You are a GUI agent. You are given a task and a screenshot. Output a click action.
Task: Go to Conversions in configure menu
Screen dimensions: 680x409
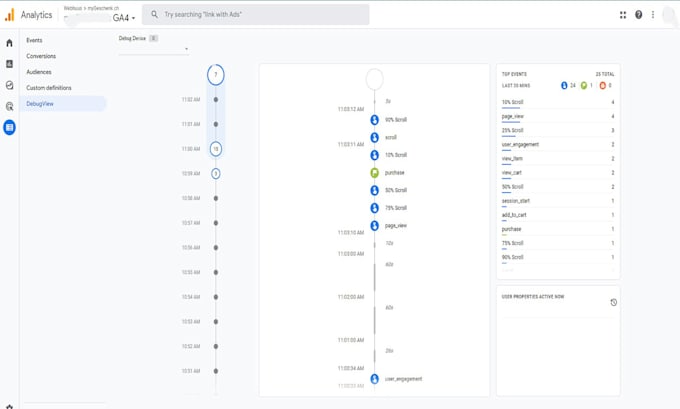(41, 56)
